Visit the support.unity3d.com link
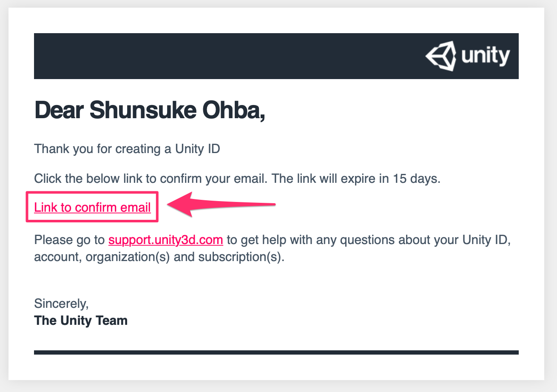This screenshot has width=557, height=392. pos(166,240)
